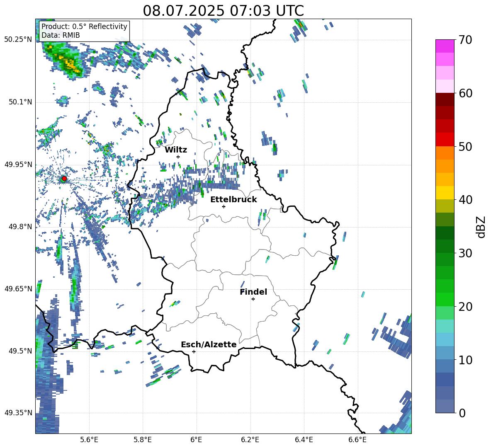
Task: Click the 6.2°E longitude label
Action: click(250, 440)
